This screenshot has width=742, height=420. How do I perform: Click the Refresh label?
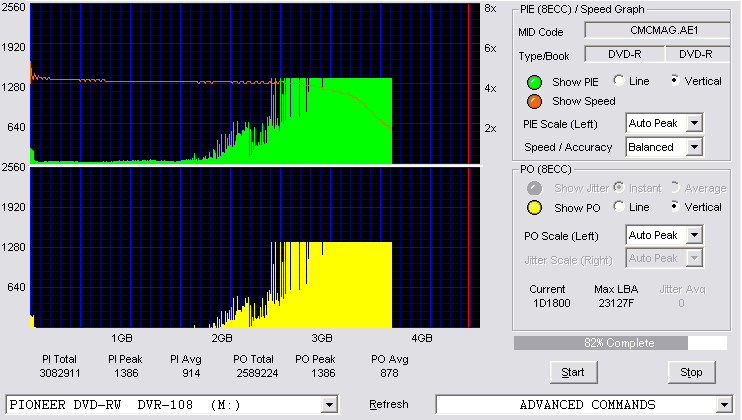pos(389,404)
